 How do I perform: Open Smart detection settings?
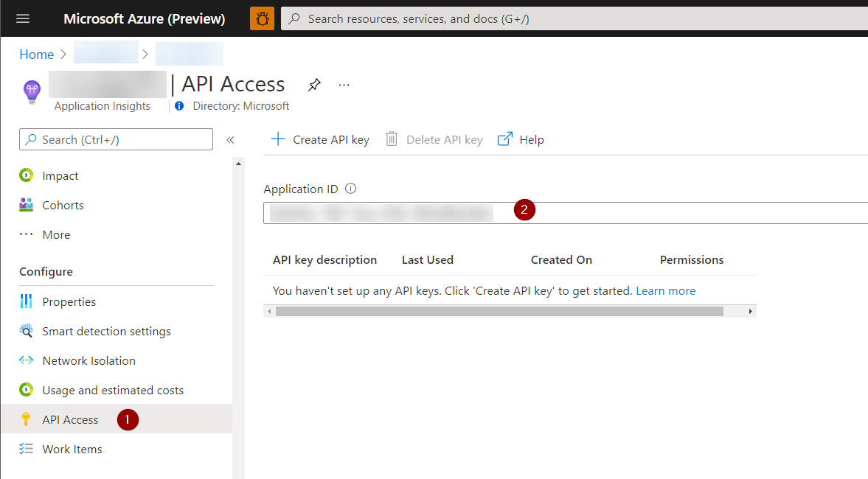click(106, 332)
